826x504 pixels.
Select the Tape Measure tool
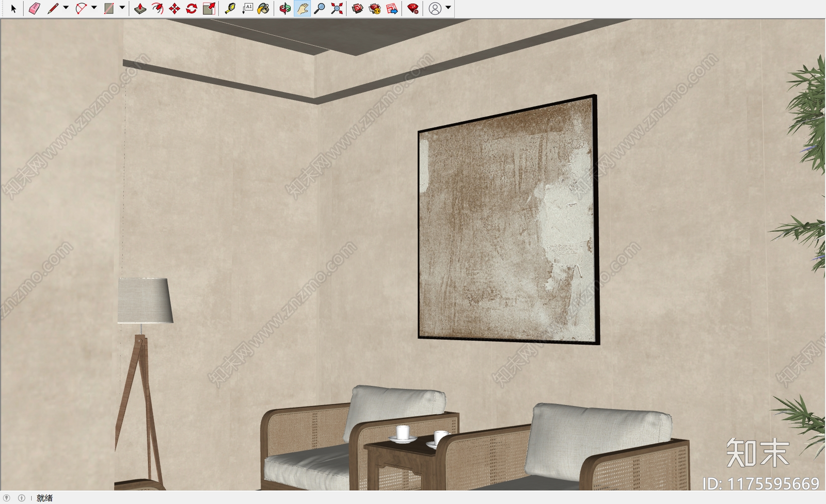click(230, 8)
